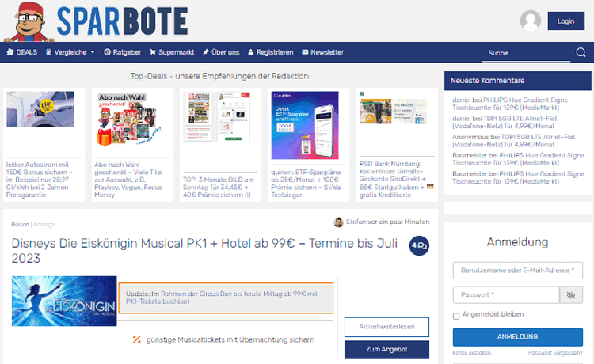The height and width of the screenshot is (364, 594).
Task: Open PSD Bank Nürnberg Girokonto link
Action: tap(396, 180)
